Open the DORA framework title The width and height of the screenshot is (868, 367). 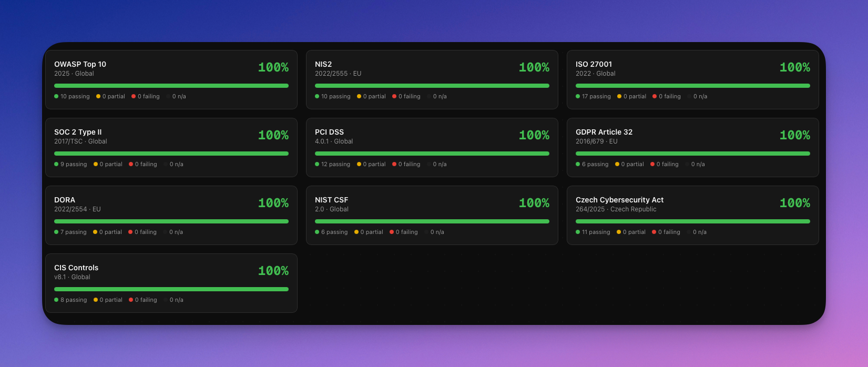[x=65, y=200]
